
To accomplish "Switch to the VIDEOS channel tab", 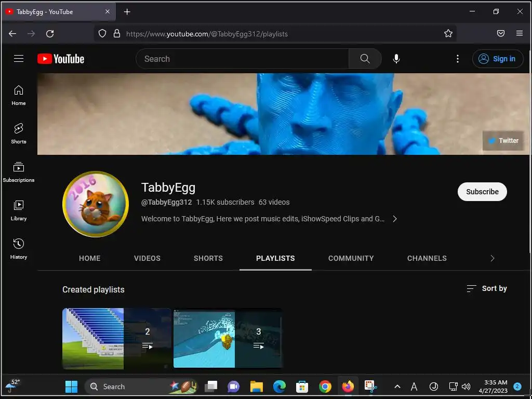I will (x=147, y=258).
